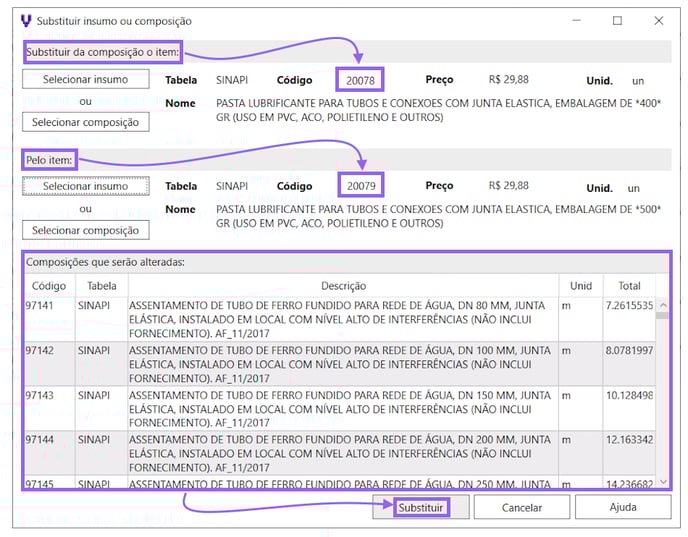The image size is (688, 537).
Task: Click scrollbar down arrow in compositions list
Action: point(663,482)
